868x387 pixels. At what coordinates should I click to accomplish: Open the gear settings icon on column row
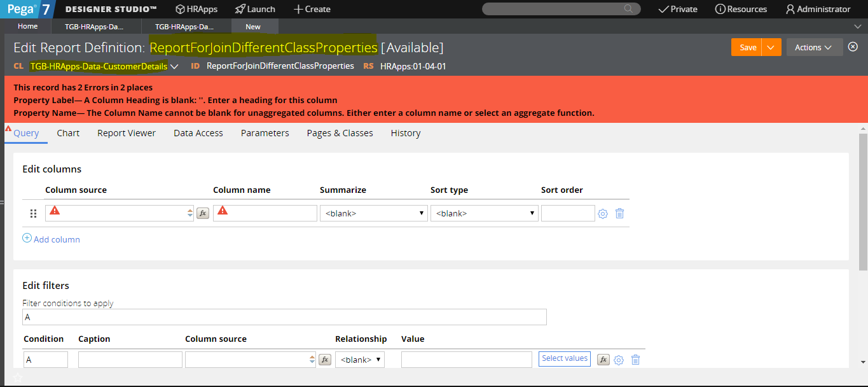pos(602,213)
